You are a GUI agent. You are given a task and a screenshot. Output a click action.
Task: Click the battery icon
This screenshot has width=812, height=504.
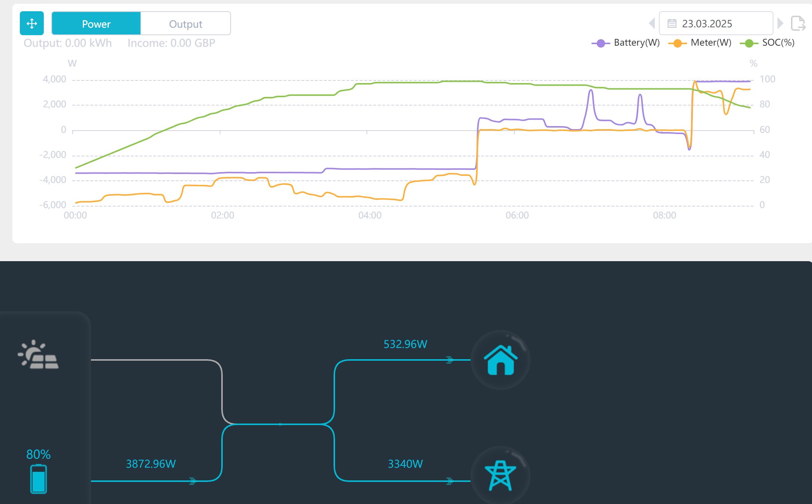pyautogui.click(x=39, y=479)
